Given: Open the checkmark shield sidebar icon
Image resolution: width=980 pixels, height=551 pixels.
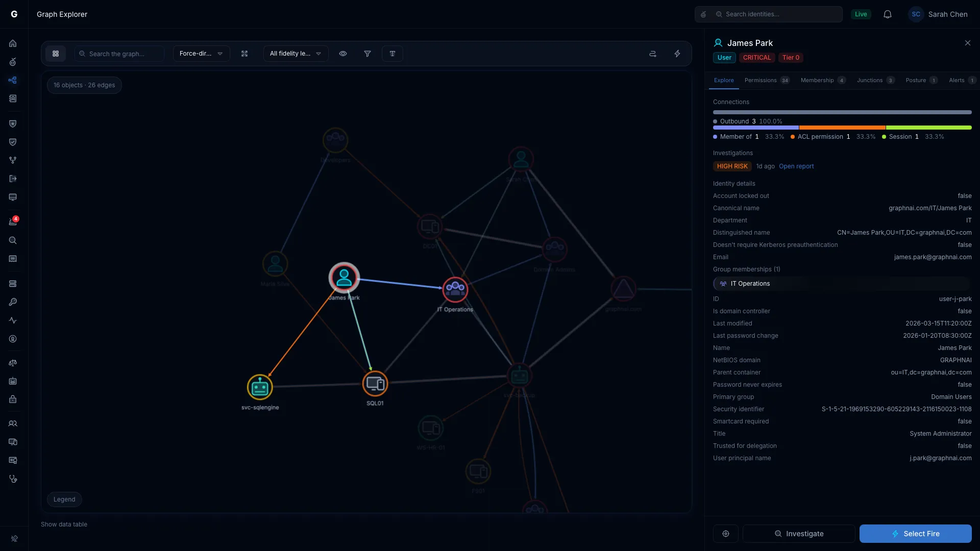Looking at the screenshot, I should point(13,142).
